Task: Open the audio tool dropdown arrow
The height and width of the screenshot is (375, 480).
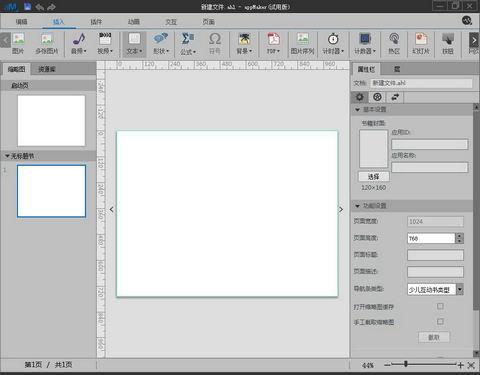Action: coord(85,51)
